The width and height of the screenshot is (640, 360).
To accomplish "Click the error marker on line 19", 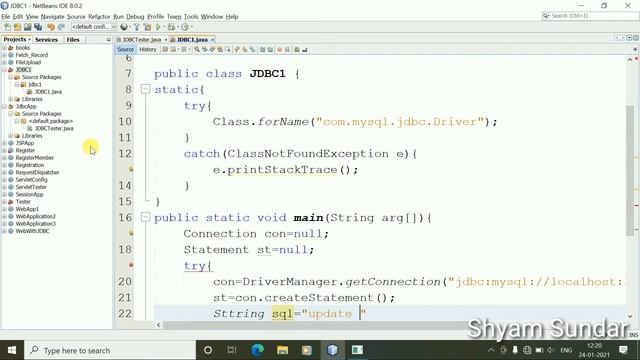I will point(131,265).
